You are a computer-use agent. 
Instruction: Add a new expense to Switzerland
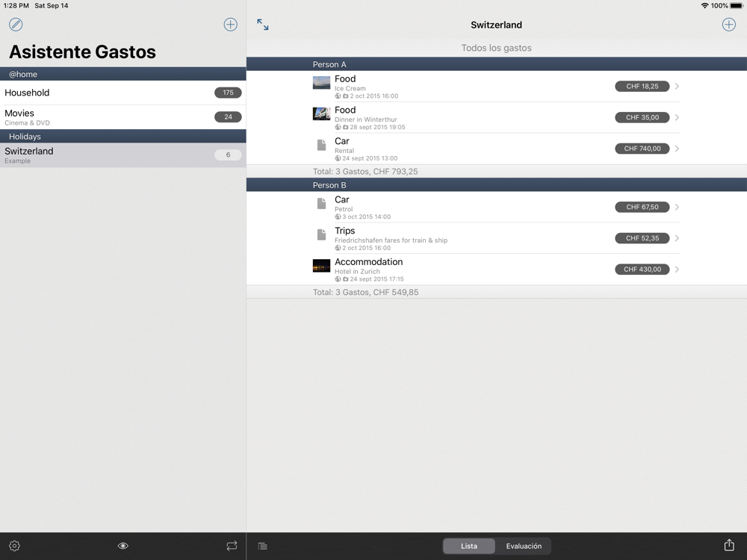[728, 25]
